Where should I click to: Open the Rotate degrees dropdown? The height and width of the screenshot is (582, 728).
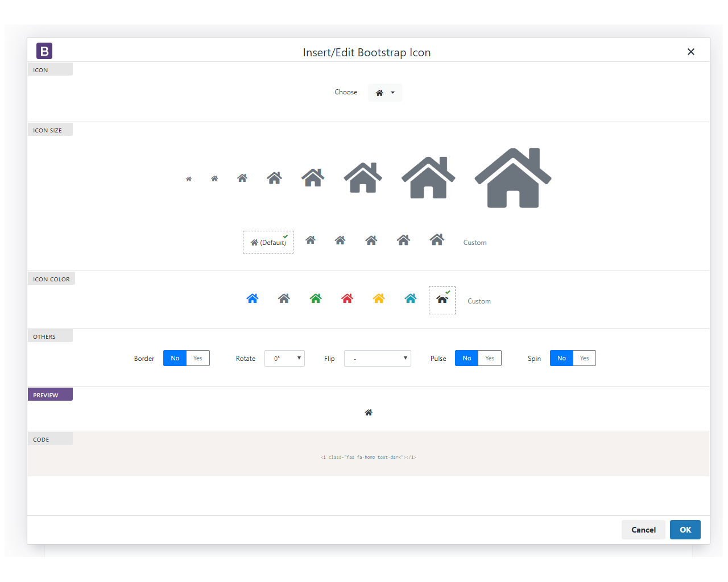(284, 358)
